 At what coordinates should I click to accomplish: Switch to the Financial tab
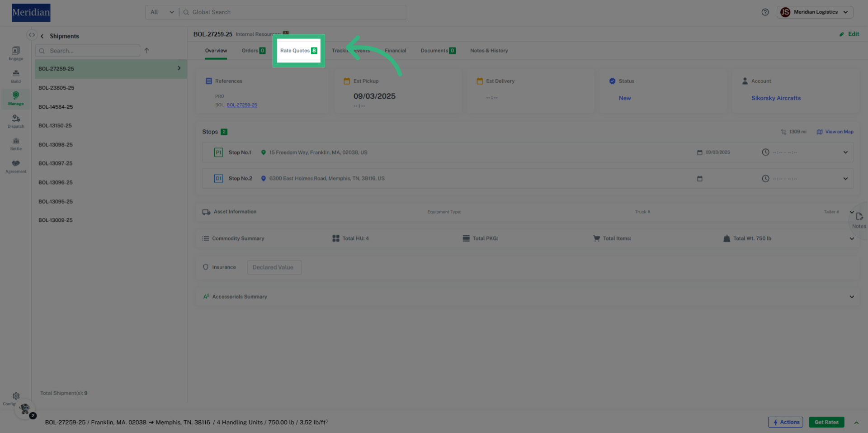click(396, 51)
